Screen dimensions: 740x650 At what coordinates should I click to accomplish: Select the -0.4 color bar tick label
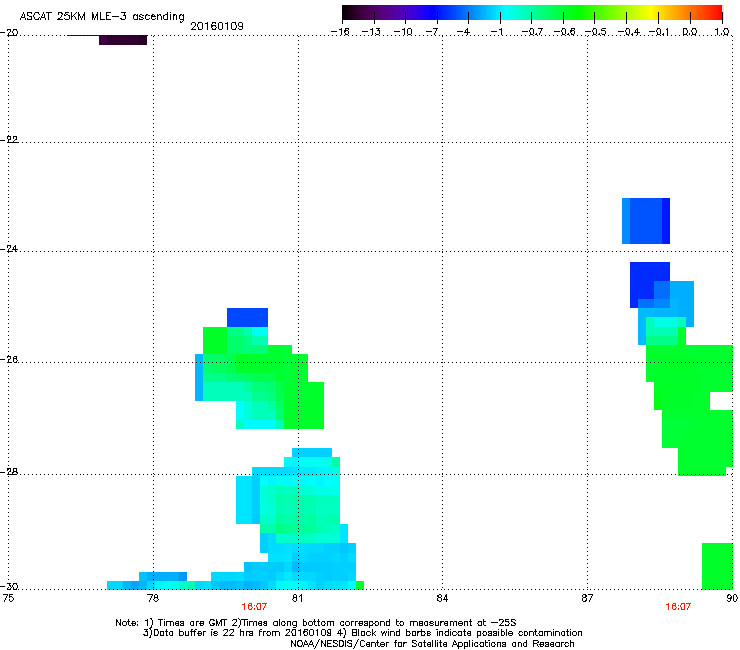(x=628, y=32)
